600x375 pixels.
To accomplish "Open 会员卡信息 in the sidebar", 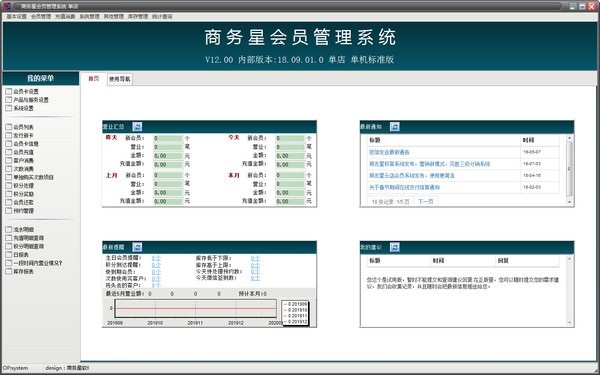I will point(22,144).
